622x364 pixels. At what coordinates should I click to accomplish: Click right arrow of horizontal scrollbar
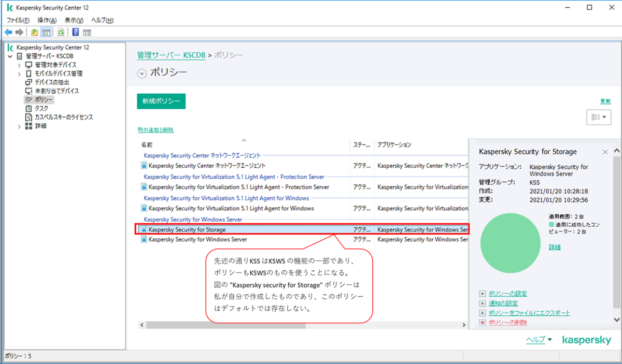coord(464,325)
